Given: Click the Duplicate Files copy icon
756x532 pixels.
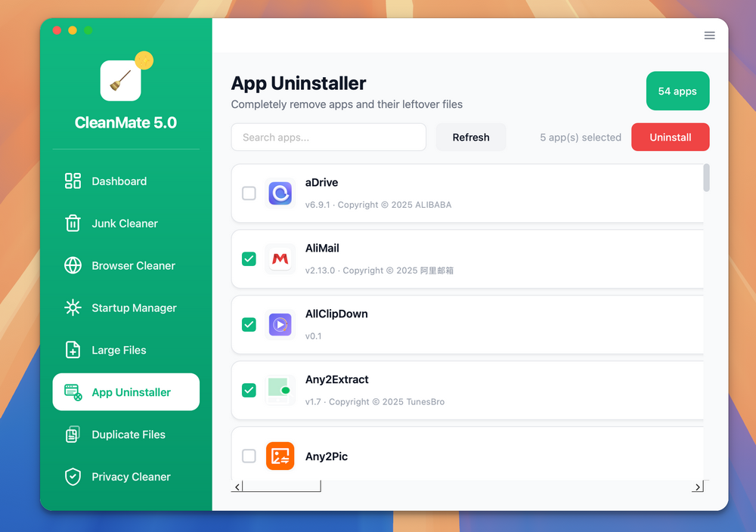Looking at the screenshot, I should [73, 435].
